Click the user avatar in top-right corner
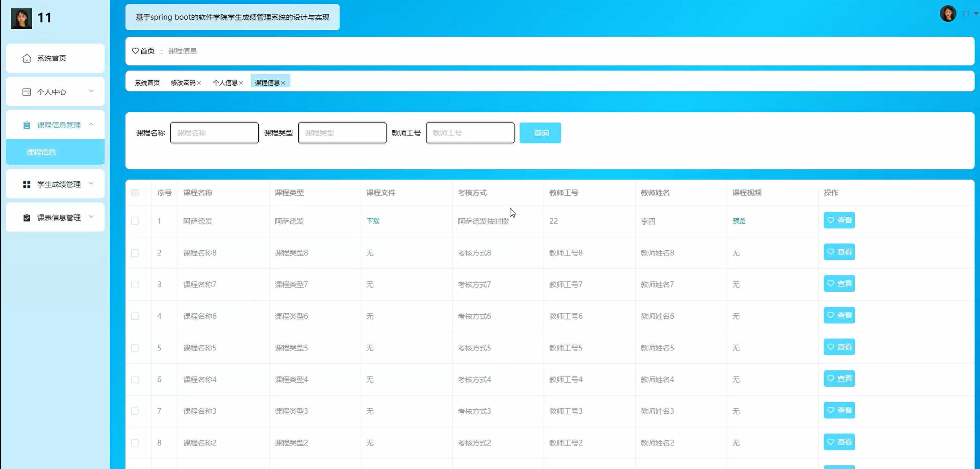Screen dimensions: 980x469 tap(948, 14)
